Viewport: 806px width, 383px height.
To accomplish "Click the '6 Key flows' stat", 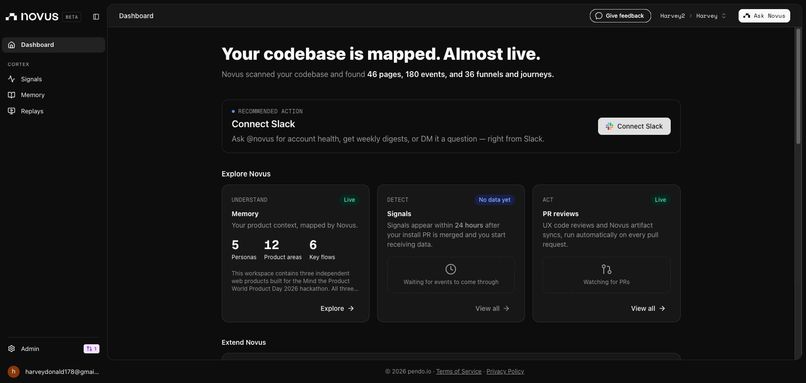I will (x=322, y=249).
